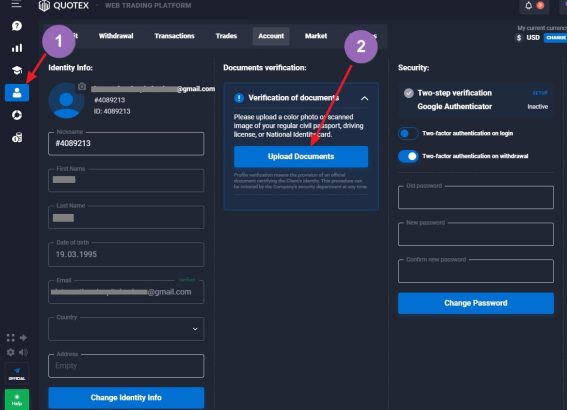
Task: Switch to the Withdrawal tab
Action: [x=116, y=36]
